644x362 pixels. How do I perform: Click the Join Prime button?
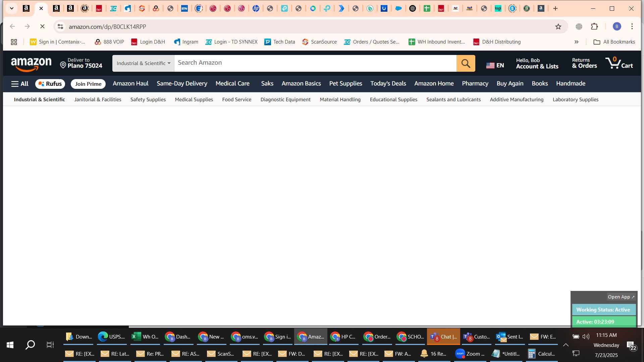coord(88,84)
